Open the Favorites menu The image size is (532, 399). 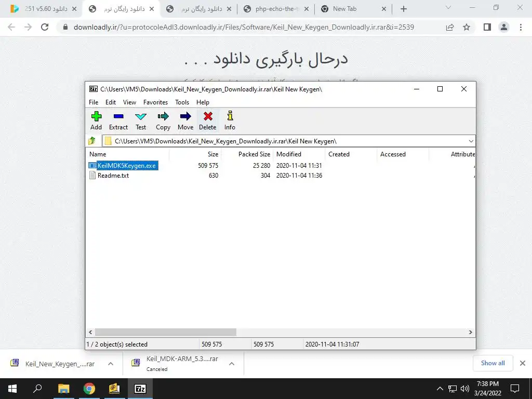click(156, 102)
